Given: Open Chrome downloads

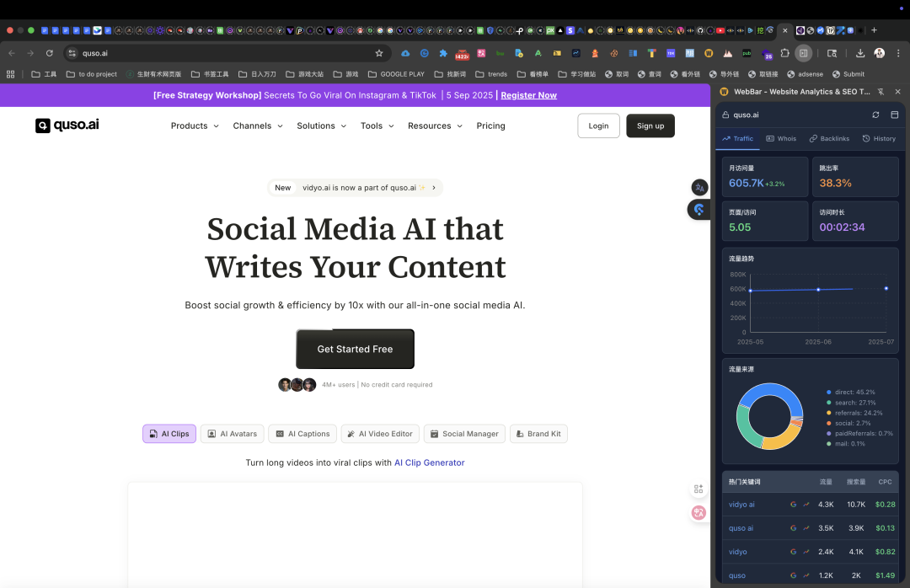Looking at the screenshot, I should (860, 53).
